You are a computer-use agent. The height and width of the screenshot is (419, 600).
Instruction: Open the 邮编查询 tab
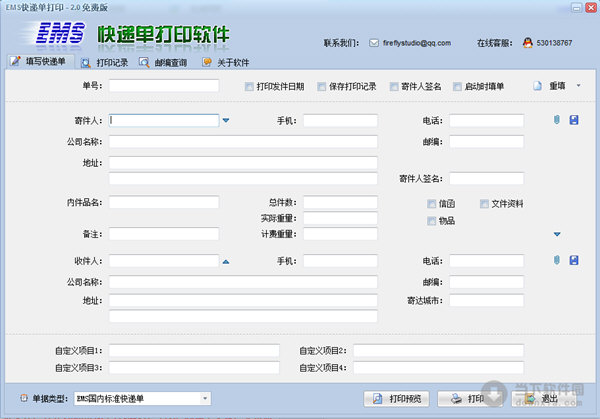163,63
